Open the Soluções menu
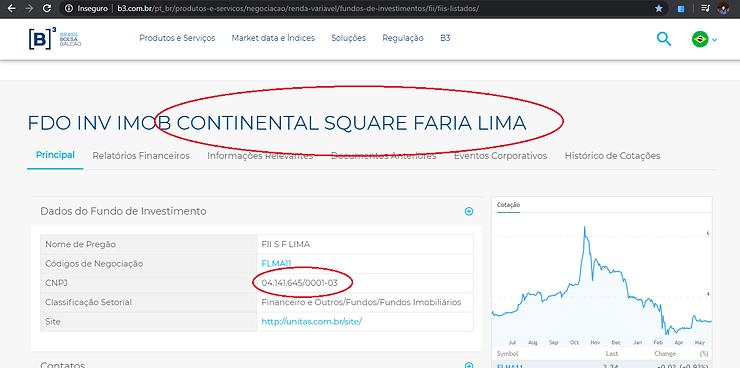The height and width of the screenshot is (368, 740). 348,38
